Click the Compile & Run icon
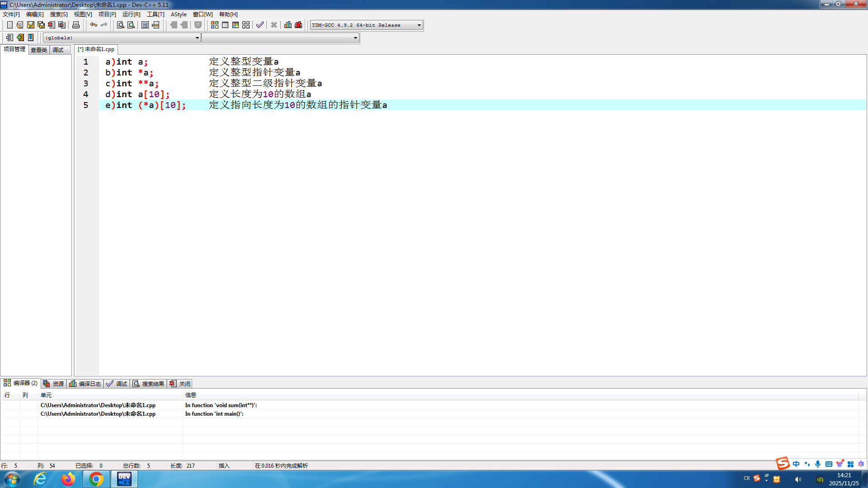The height and width of the screenshot is (488, 868). click(x=236, y=25)
